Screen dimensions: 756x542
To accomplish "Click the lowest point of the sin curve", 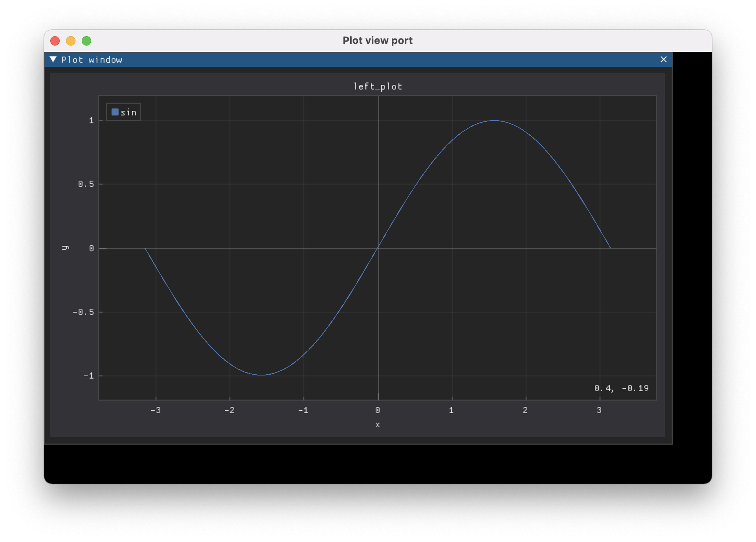I will point(262,375).
